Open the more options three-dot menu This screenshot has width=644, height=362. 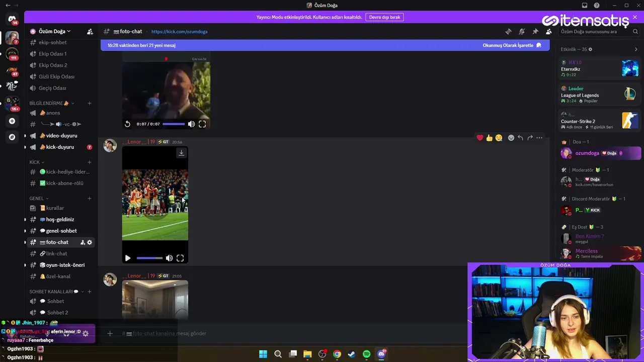point(539,138)
